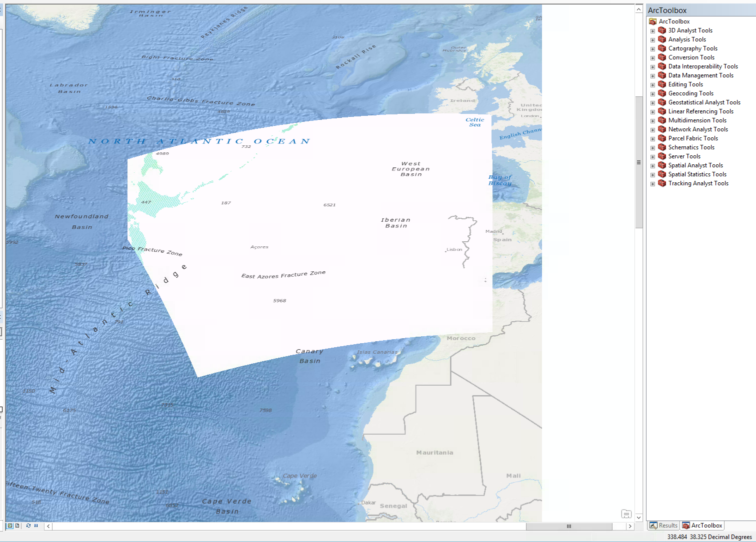Switch to the Results tab
This screenshot has width=756, height=542.
(x=663, y=526)
